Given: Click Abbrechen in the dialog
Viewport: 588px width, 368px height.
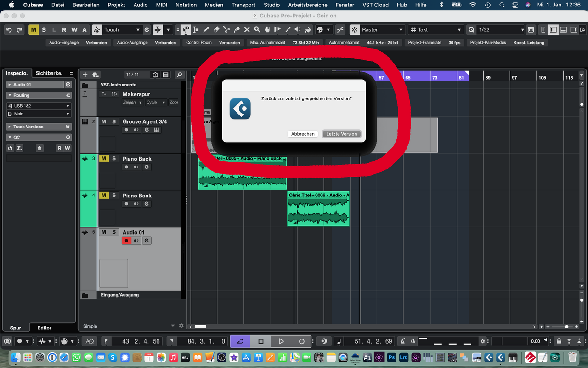Looking at the screenshot, I should (303, 134).
